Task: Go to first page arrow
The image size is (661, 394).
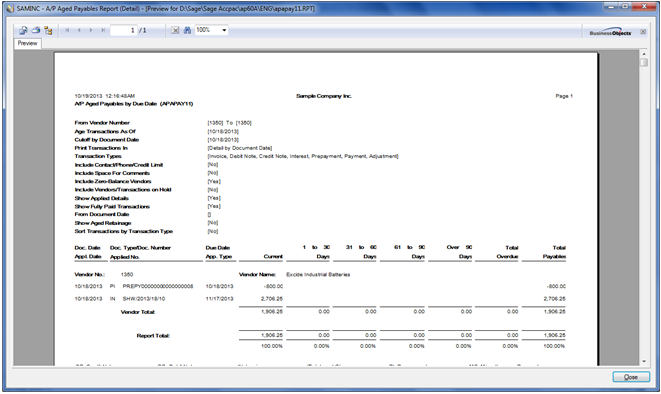Action: [x=67, y=30]
